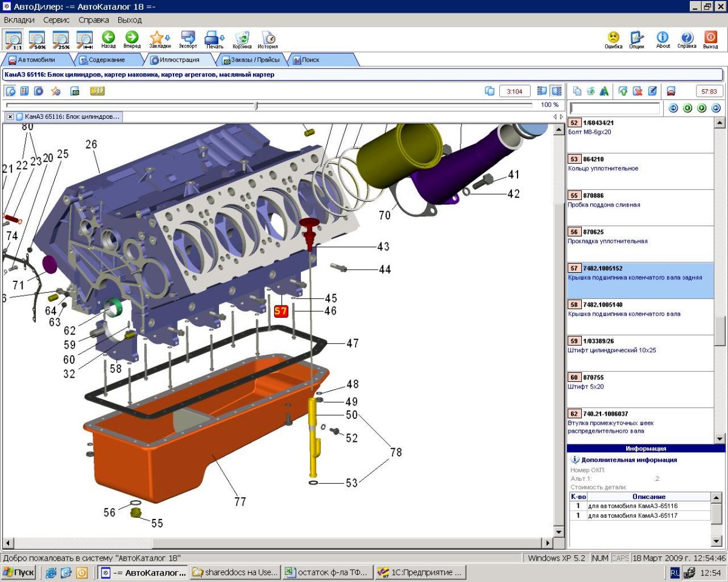Image resolution: width=728 pixels, height=582 pixels.
Task: Set illustration zoom to 50%
Action: 38,39
